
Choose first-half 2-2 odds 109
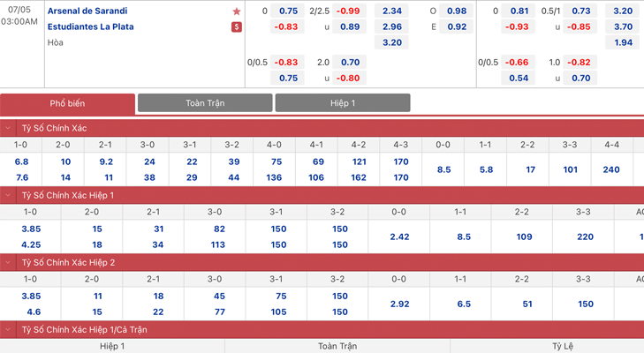point(524,237)
